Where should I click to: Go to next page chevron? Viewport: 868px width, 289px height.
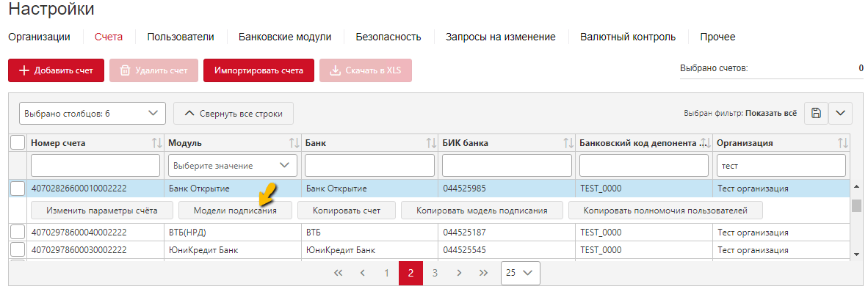459,273
